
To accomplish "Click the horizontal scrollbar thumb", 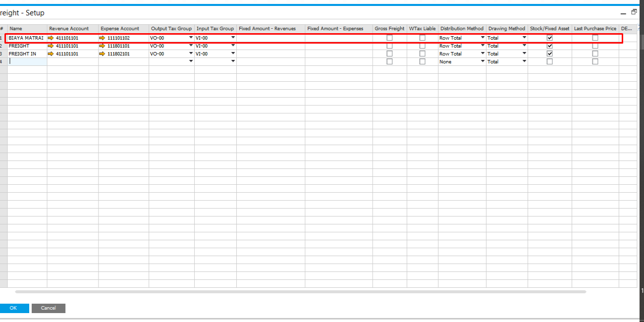I will click(x=300, y=292).
